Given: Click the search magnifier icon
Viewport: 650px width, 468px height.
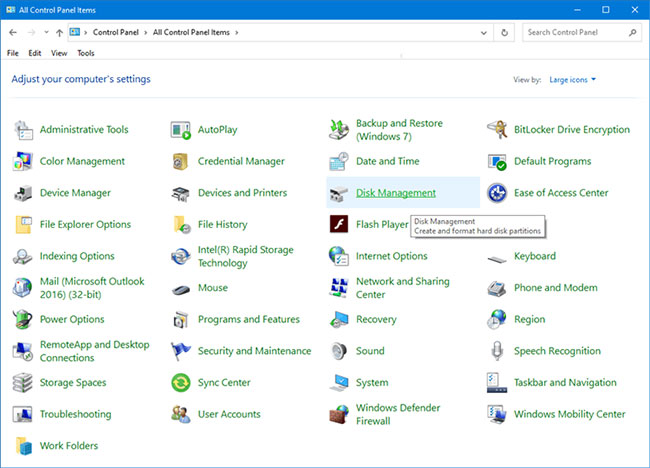Looking at the screenshot, I should (x=633, y=32).
